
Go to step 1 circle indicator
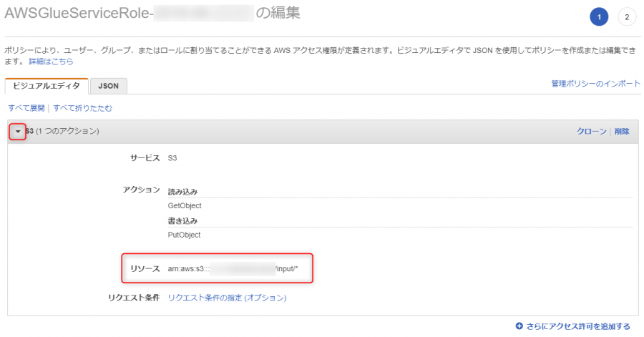coord(599,17)
